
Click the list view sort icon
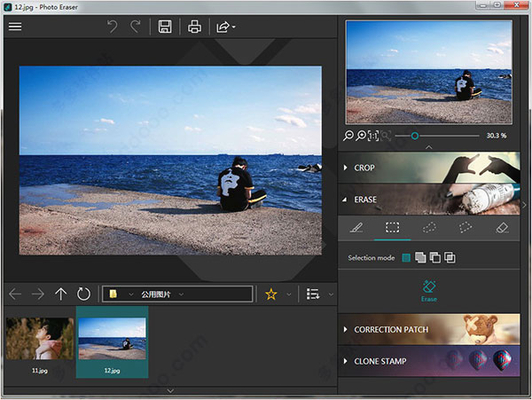(313, 294)
